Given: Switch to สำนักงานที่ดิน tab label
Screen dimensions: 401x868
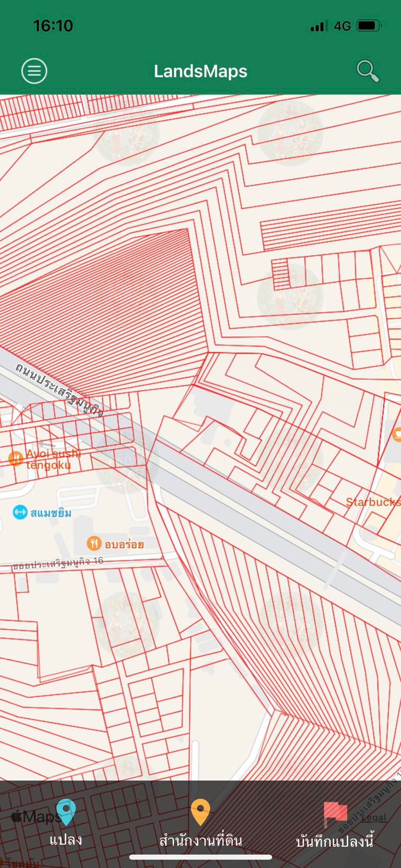Looking at the screenshot, I should [x=200, y=840].
